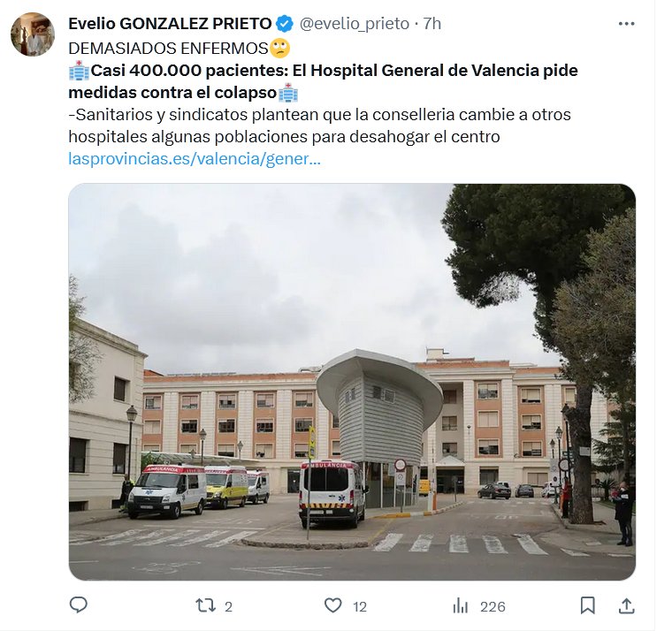Click the blue verified badge

pyautogui.click(x=284, y=24)
